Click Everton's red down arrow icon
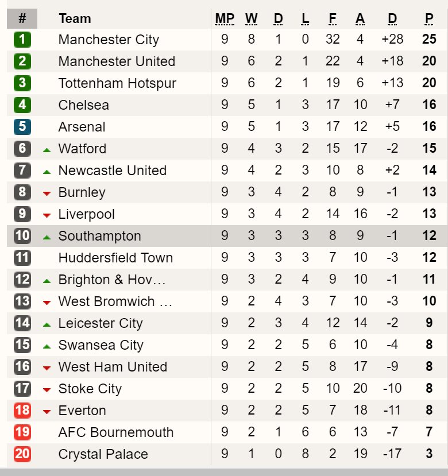The height and width of the screenshot is (476, 448). (47, 412)
